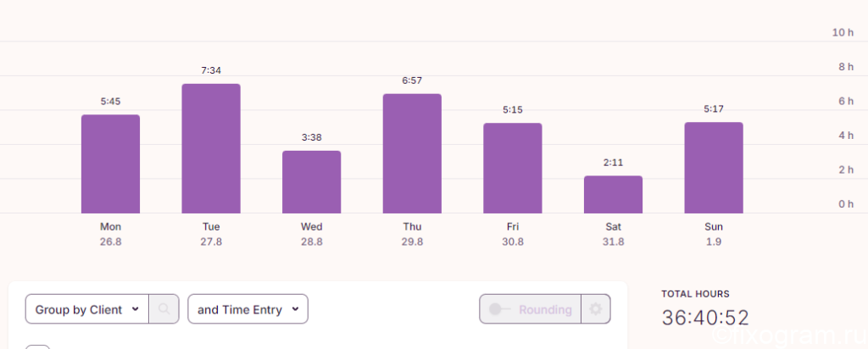Open rounding settings gear icon

coord(596,309)
